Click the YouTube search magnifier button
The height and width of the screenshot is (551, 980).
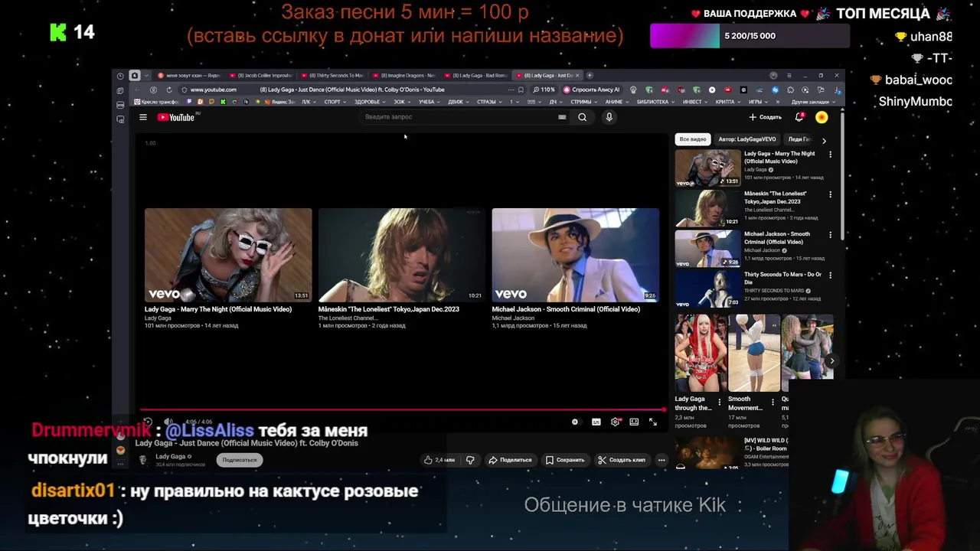[x=582, y=117]
